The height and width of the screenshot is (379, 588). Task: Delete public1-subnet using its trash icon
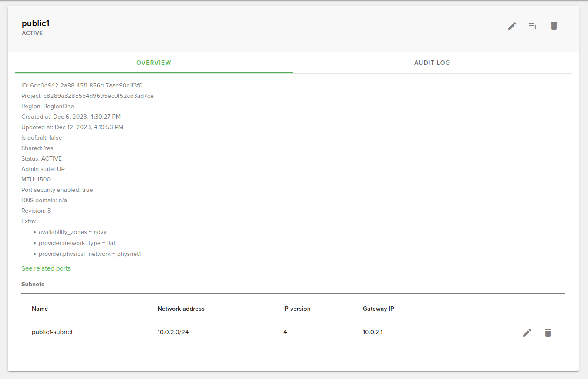point(548,333)
